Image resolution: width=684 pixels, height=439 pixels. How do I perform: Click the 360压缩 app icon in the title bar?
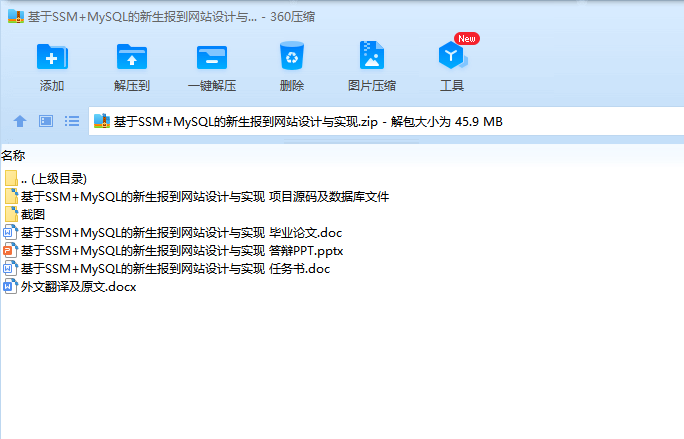[x=16, y=17]
